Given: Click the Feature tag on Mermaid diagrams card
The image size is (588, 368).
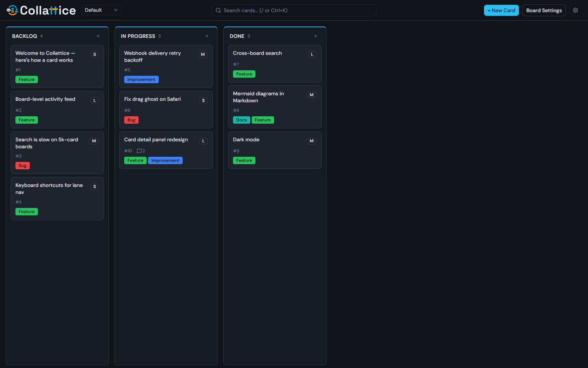Looking at the screenshot, I should [x=263, y=120].
